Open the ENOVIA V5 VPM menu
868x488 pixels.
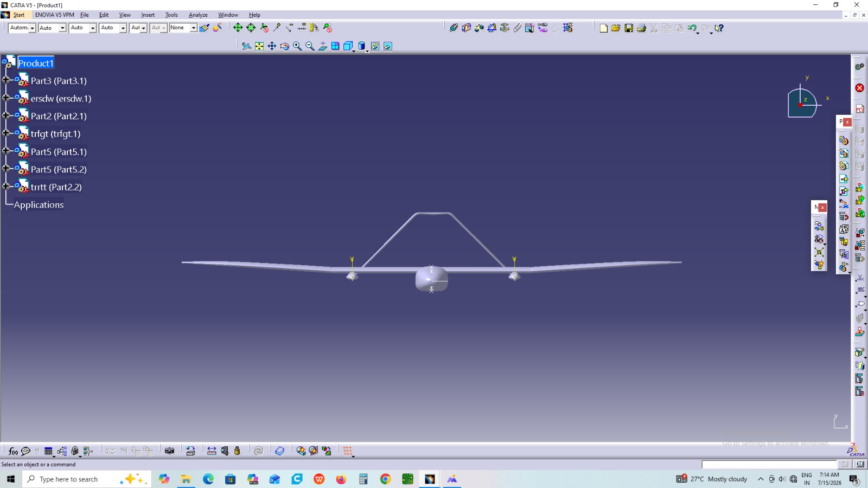point(55,15)
